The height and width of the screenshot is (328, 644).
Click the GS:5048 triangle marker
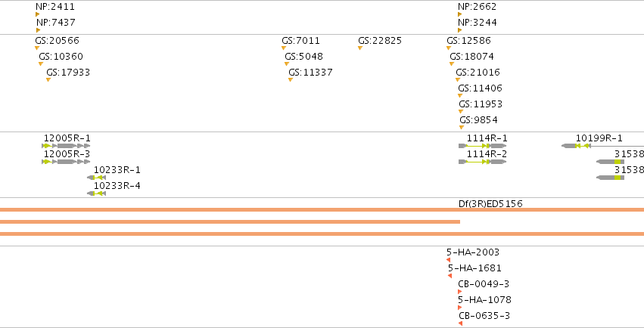287,64
